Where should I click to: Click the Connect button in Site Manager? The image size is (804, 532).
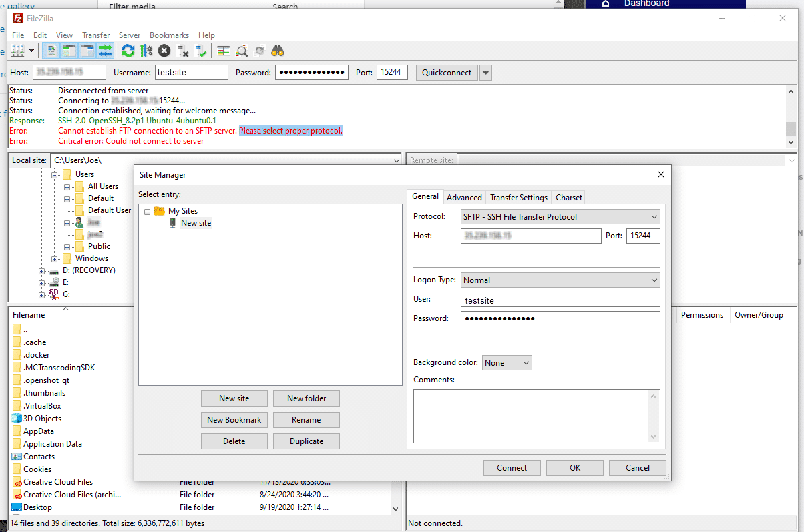512,467
